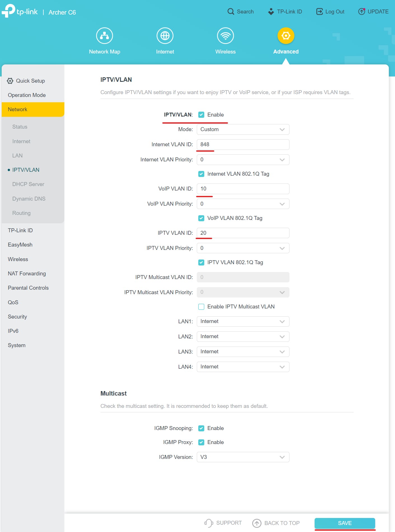395x532 pixels.
Task: Check Enable IPTV Multicast VLAN
Action: [201, 307]
